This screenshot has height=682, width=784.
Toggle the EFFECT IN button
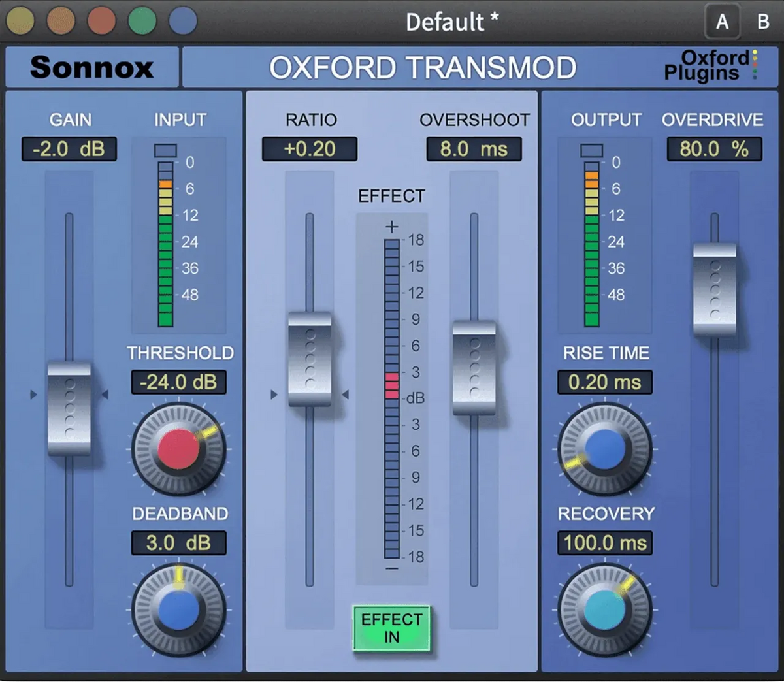(391, 629)
